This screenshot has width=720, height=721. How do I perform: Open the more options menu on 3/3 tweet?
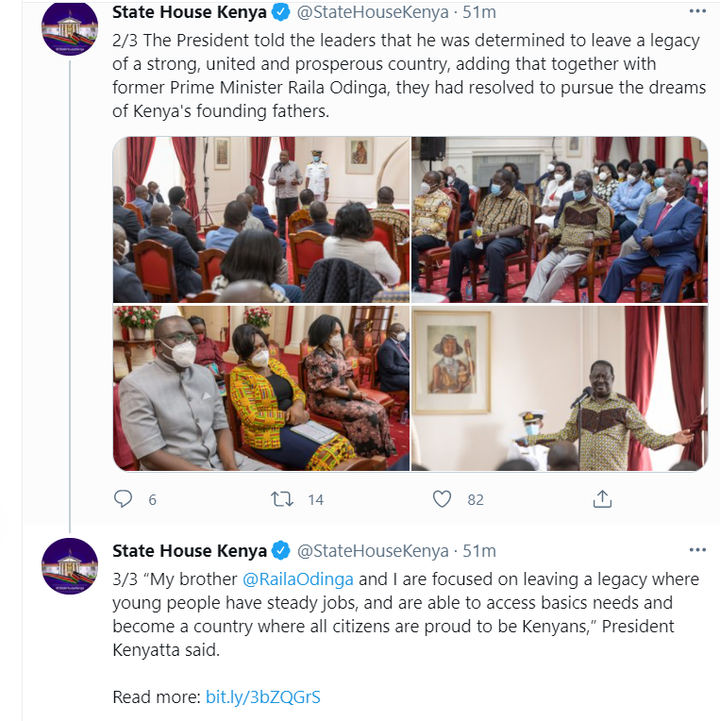tap(697, 549)
